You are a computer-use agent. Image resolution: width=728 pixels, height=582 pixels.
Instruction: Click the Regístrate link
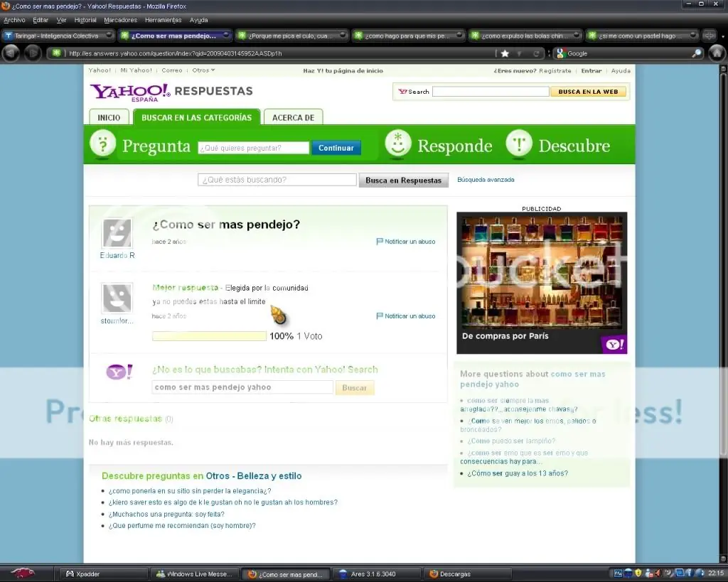coord(555,70)
